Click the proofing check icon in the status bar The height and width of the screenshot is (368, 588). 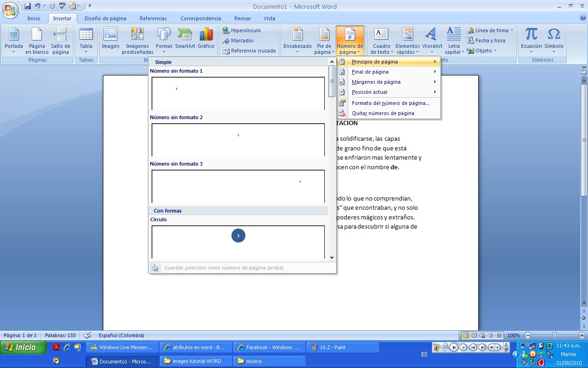click(x=88, y=335)
